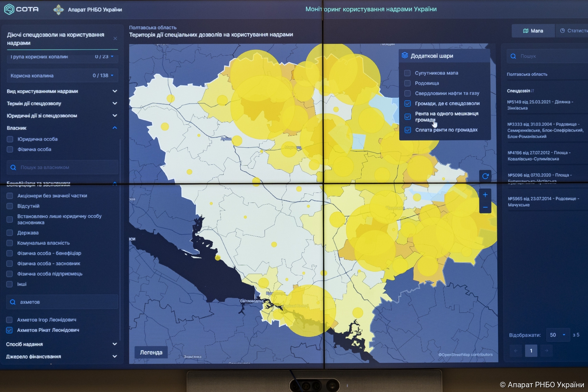Check the Фізична особа owner filter
The width and height of the screenshot is (588, 392).
10,149
